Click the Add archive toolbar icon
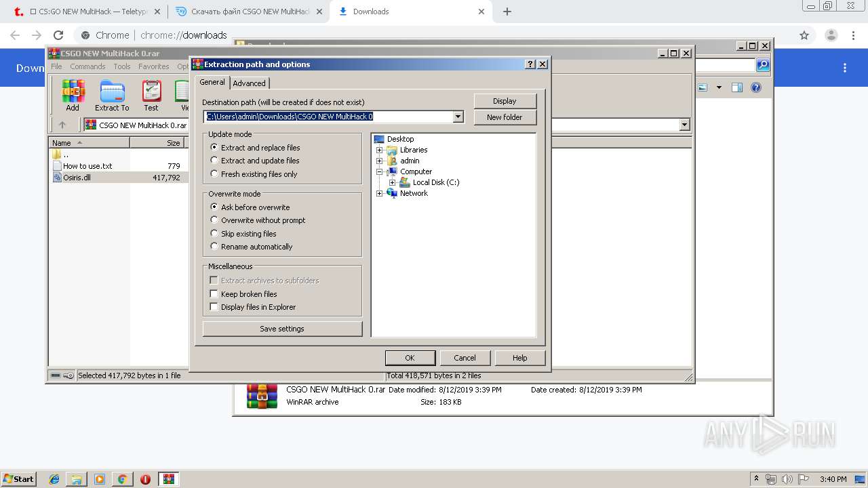868x488 pixels. click(73, 95)
